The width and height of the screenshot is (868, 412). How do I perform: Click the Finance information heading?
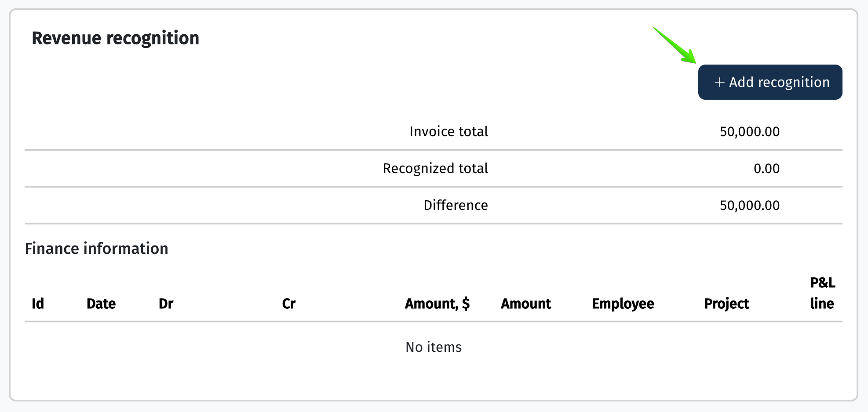tap(96, 249)
